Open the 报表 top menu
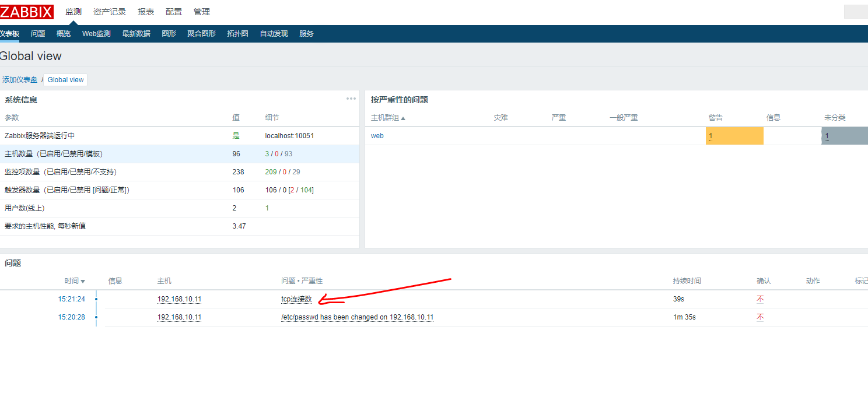 click(x=146, y=12)
